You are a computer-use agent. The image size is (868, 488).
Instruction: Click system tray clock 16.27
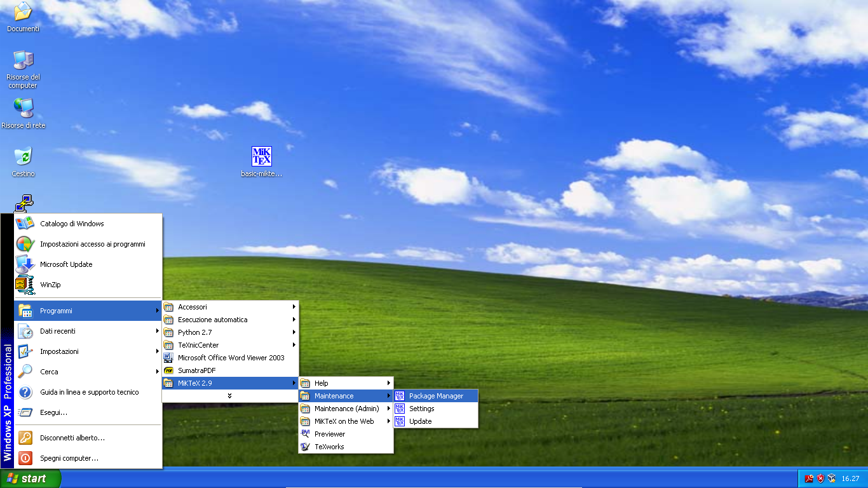click(x=850, y=478)
